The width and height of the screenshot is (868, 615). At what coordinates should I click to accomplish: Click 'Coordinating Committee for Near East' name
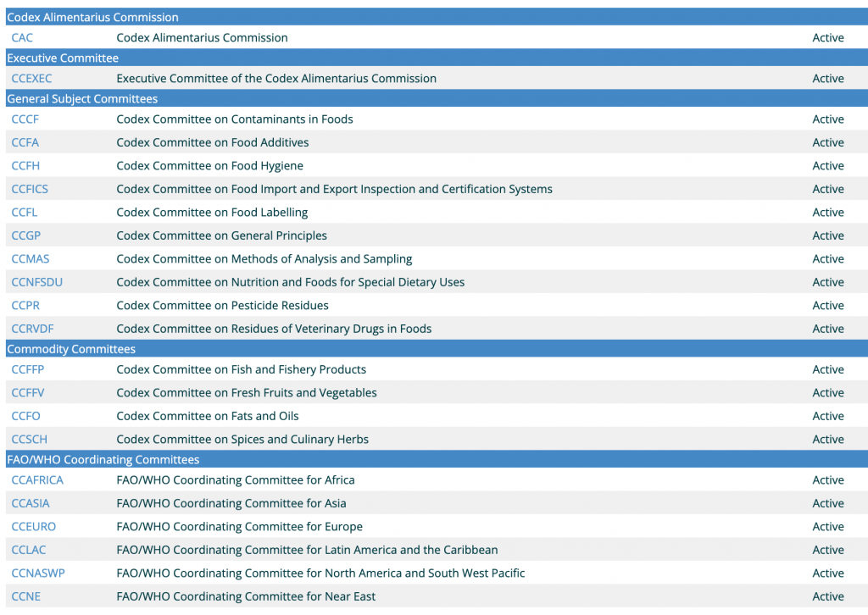[x=274, y=596]
